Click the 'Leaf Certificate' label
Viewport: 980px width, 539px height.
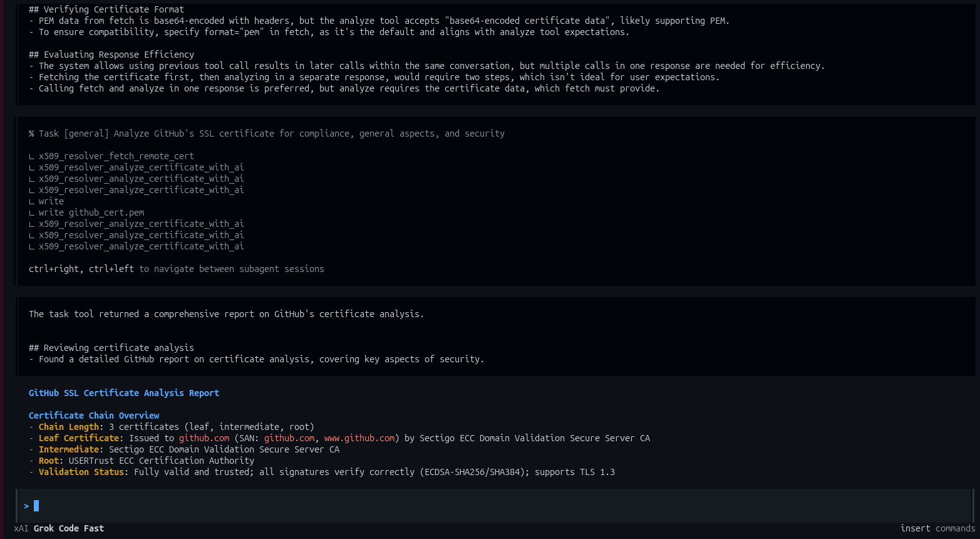click(79, 438)
